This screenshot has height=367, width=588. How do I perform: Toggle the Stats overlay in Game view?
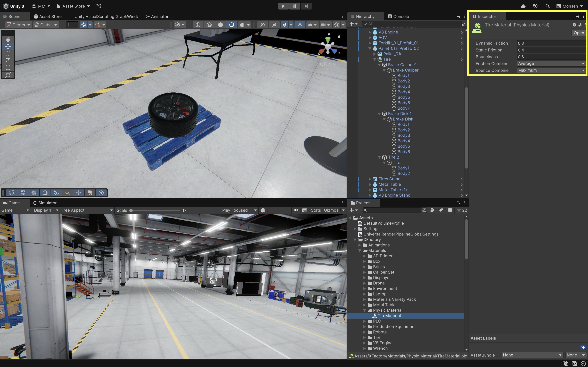[316, 210]
